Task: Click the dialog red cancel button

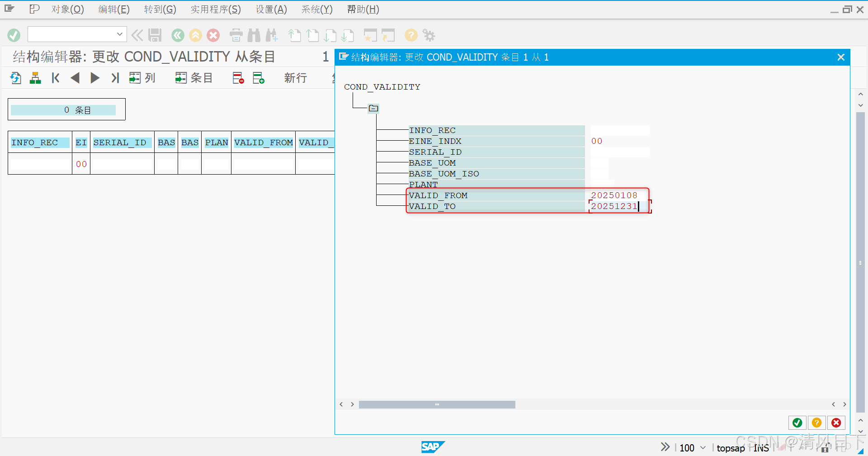Action: click(836, 423)
